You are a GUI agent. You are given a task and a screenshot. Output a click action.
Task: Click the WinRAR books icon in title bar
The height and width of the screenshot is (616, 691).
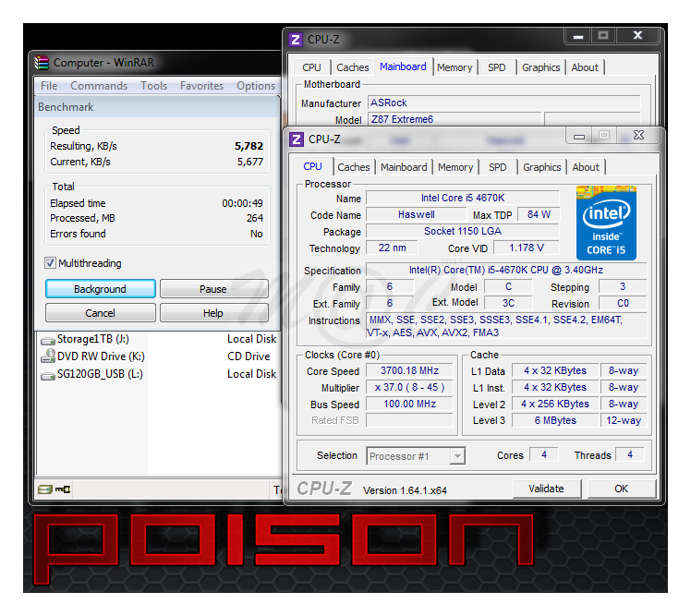(x=41, y=63)
